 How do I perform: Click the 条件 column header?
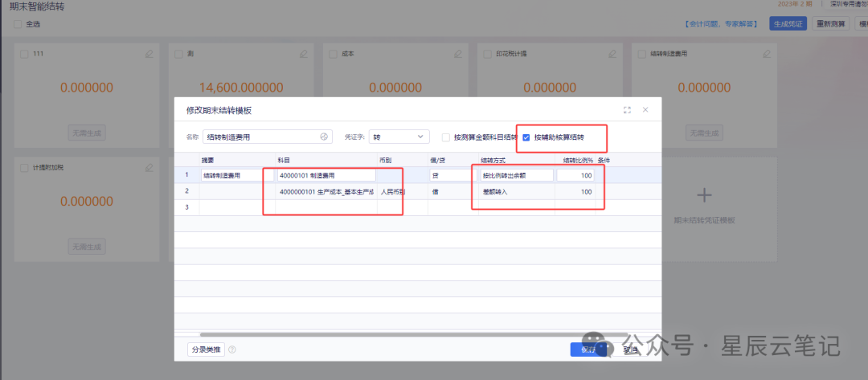(x=604, y=160)
